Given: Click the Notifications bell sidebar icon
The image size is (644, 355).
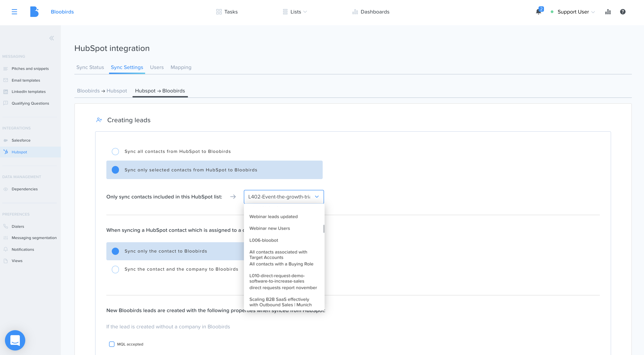Looking at the screenshot, I should click(5, 249).
